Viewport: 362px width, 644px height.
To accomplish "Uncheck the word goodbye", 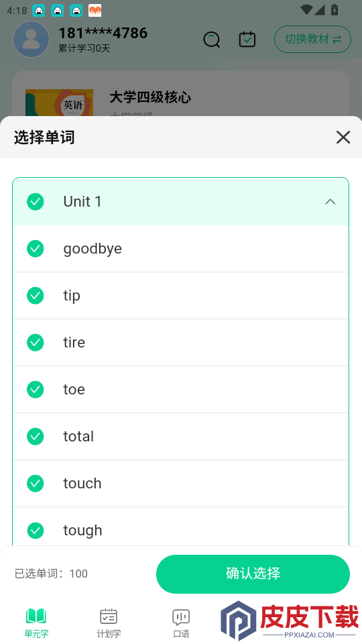I will coord(36,248).
